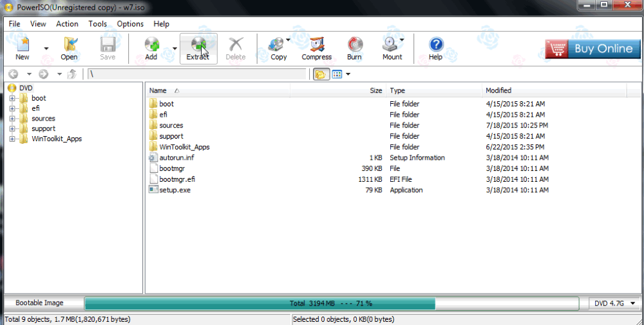The image size is (644, 325).
Task: Open the dropdown arrow beside Add
Action: [x=175, y=48]
